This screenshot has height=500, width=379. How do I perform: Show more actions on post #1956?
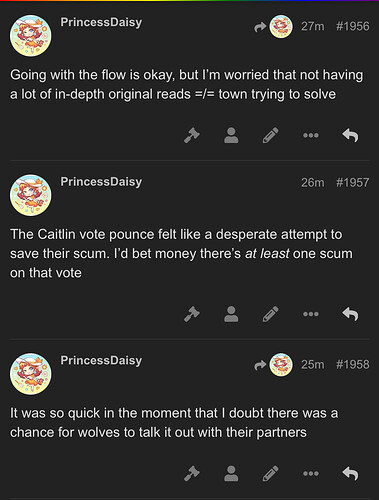pyautogui.click(x=311, y=135)
